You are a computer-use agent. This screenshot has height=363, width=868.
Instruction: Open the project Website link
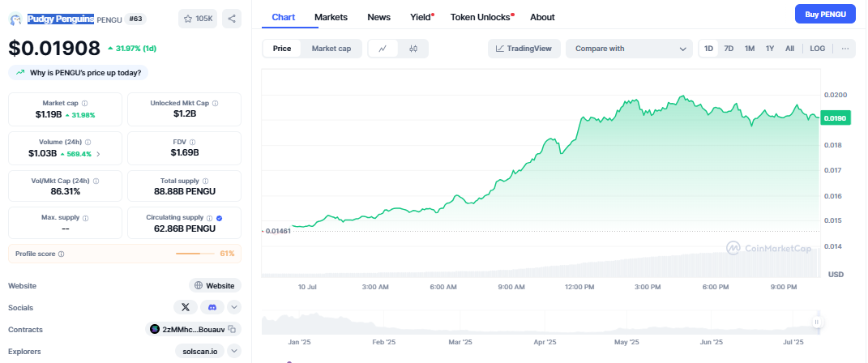(x=216, y=285)
